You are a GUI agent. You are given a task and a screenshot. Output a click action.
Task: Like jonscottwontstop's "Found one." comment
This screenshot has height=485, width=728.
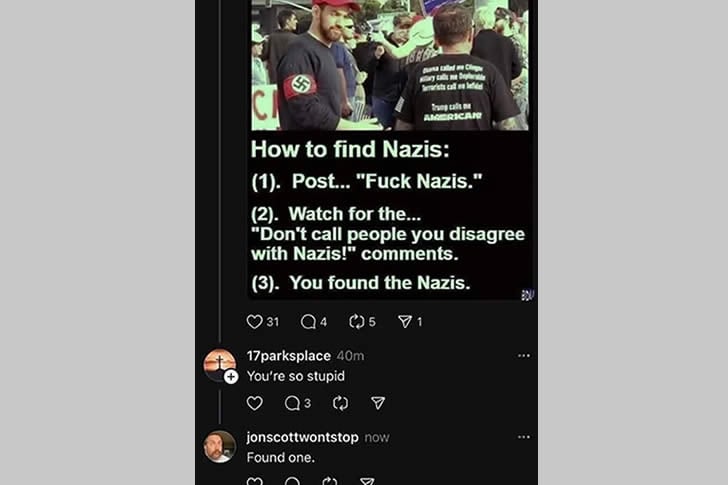pyautogui.click(x=255, y=482)
